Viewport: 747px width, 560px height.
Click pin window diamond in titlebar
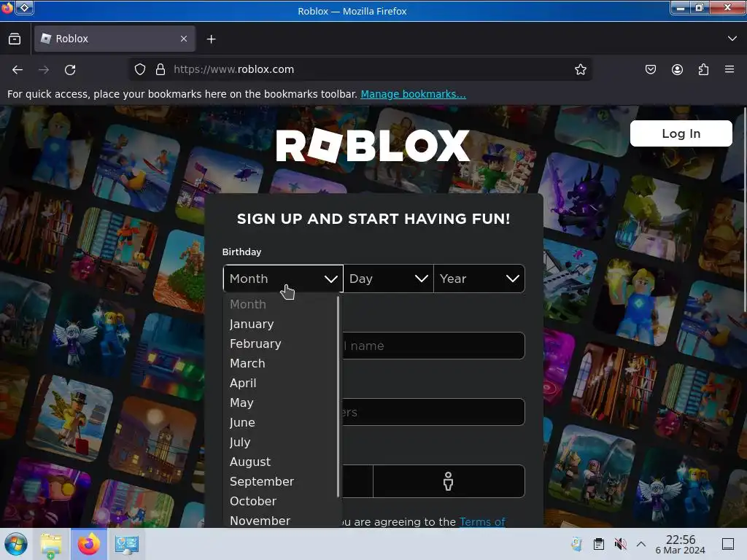point(25,7)
